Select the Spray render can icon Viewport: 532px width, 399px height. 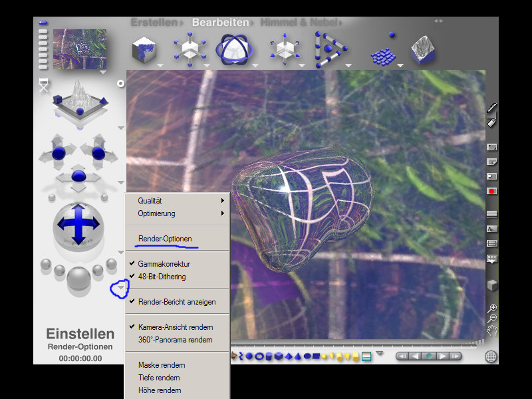[491, 122]
